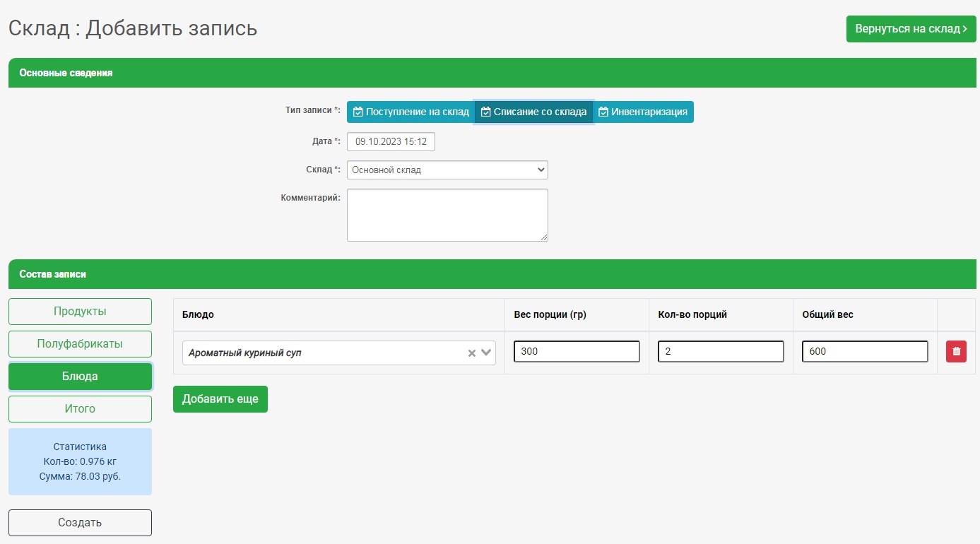Screen dimensions: 980x544
Task: Clear the selected dish with X icon
Action: click(472, 353)
